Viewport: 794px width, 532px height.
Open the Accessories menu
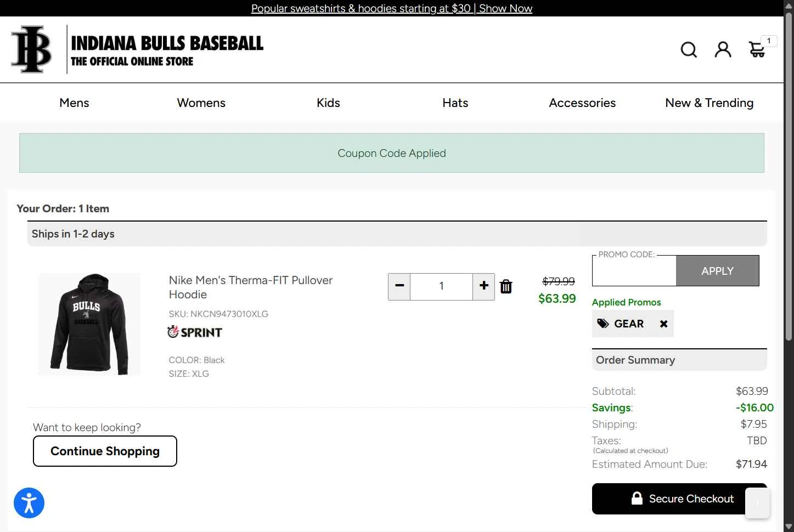(582, 103)
